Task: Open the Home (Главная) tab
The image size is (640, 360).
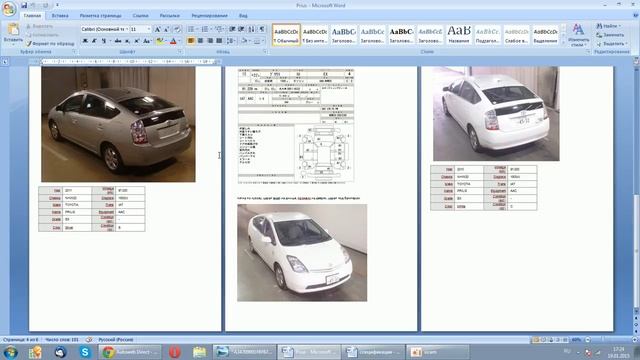Action: (x=32, y=16)
